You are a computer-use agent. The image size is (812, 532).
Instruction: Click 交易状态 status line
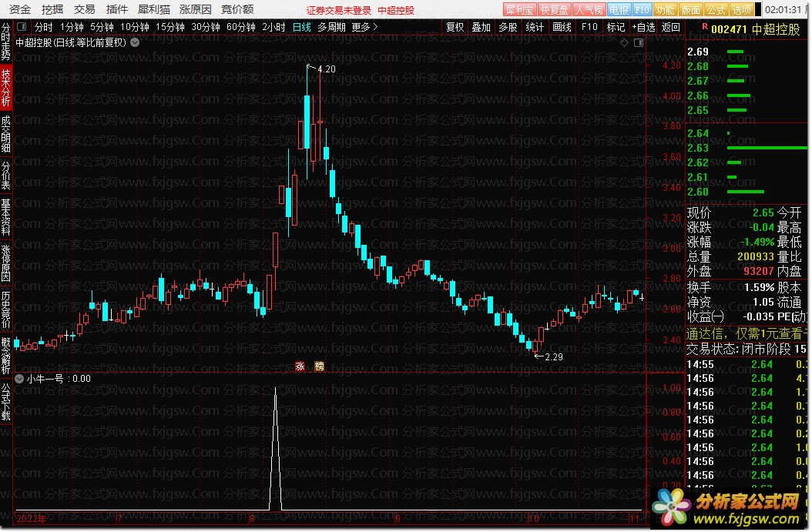[747, 350]
